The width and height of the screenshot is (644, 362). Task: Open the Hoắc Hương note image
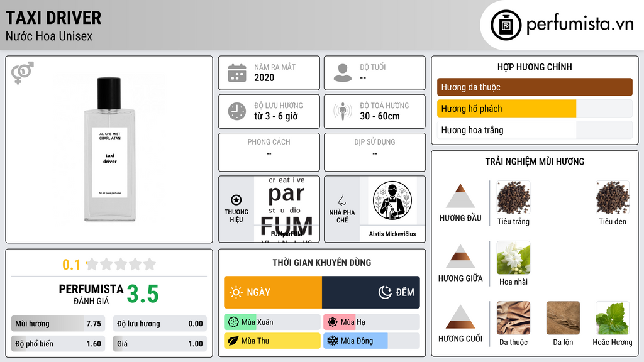click(x=613, y=318)
